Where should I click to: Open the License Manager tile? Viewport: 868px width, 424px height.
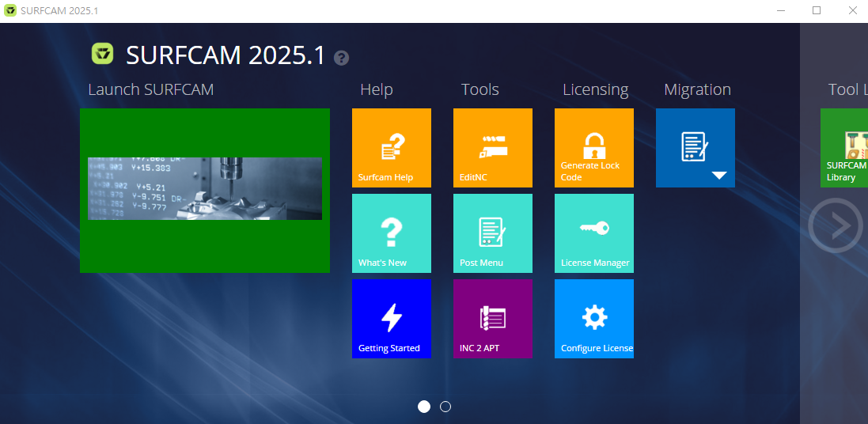[x=594, y=233]
